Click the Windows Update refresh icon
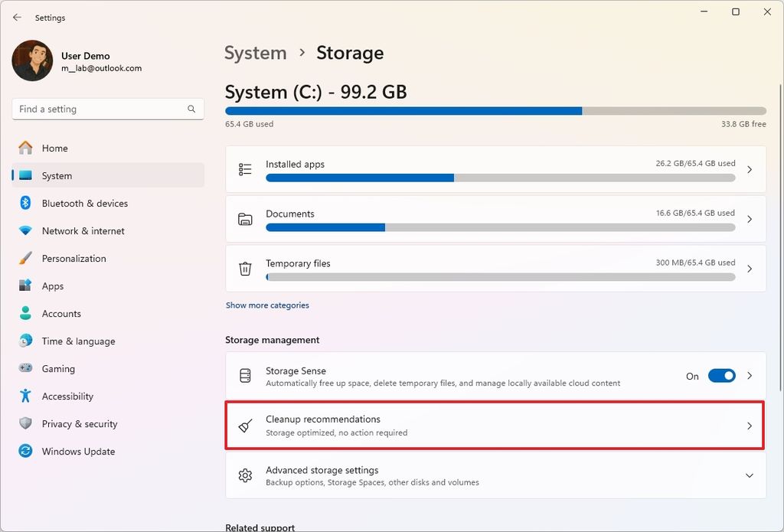Viewport: 784px width, 532px height. [25, 451]
